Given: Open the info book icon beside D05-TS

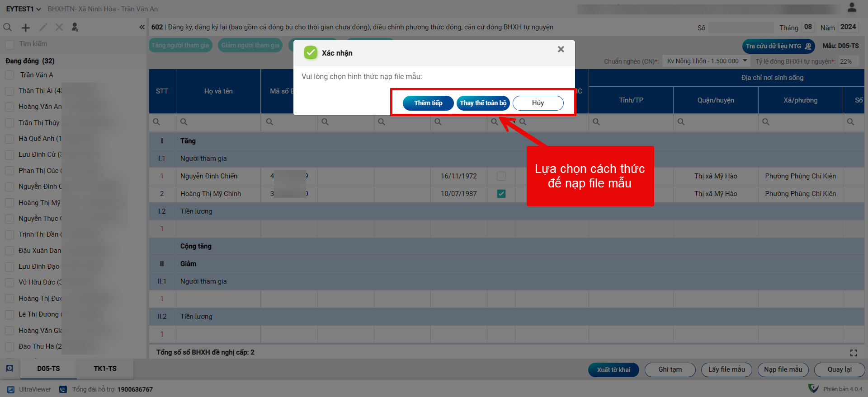Looking at the screenshot, I should pyautogui.click(x=9, y=369).
